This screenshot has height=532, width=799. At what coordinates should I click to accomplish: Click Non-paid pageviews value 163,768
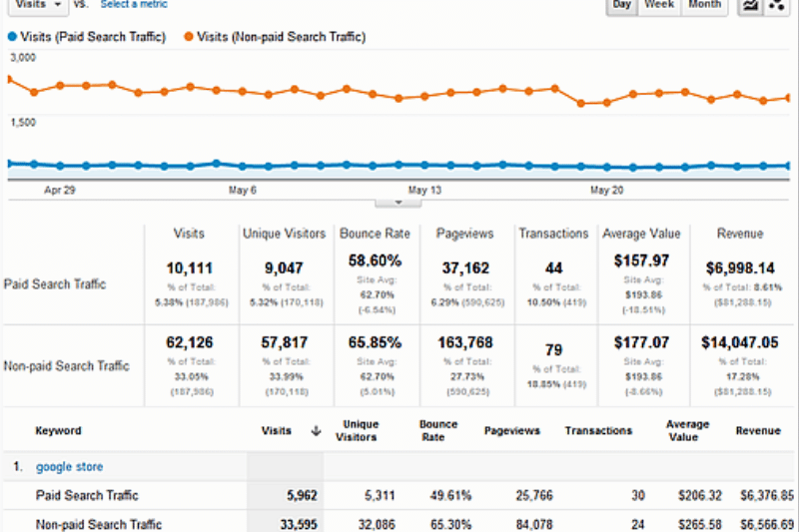pyautogui.click(x=465, y=342)
